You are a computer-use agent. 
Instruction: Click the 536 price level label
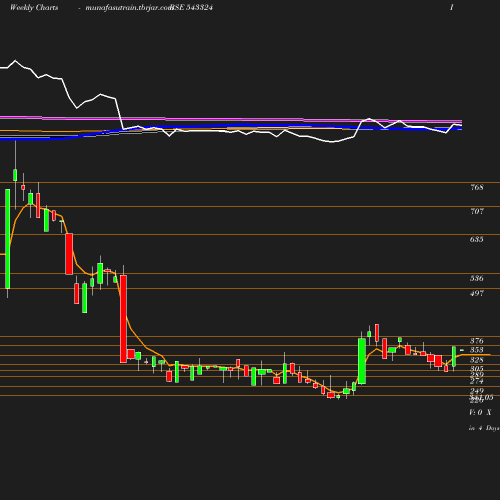click(477, 278)
